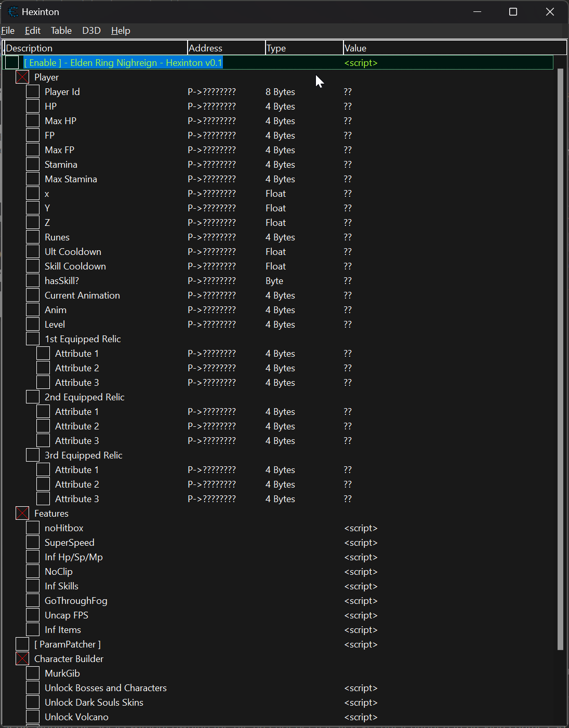
Task: Toggle the SuperSpeed feature checkbox
Action: (x=33, y=543)
